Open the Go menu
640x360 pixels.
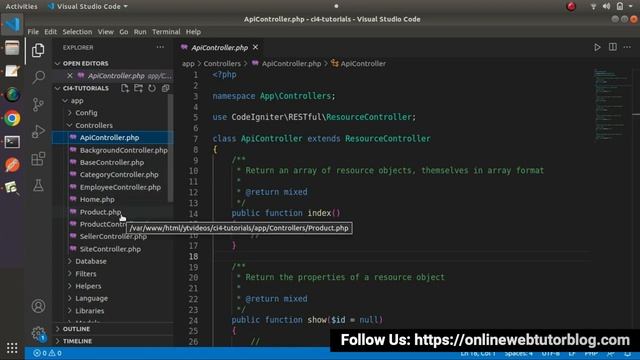click(124, 32)
